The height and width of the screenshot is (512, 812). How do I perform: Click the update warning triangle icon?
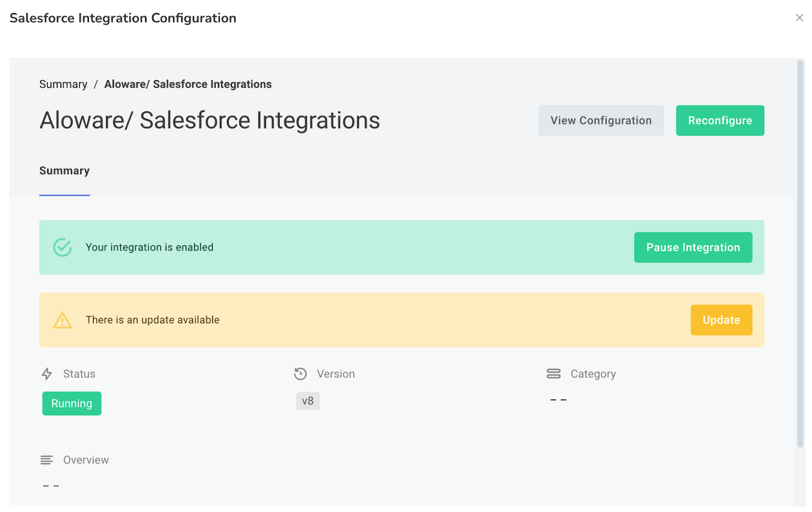pyautogui.click(x=62, y=320)
